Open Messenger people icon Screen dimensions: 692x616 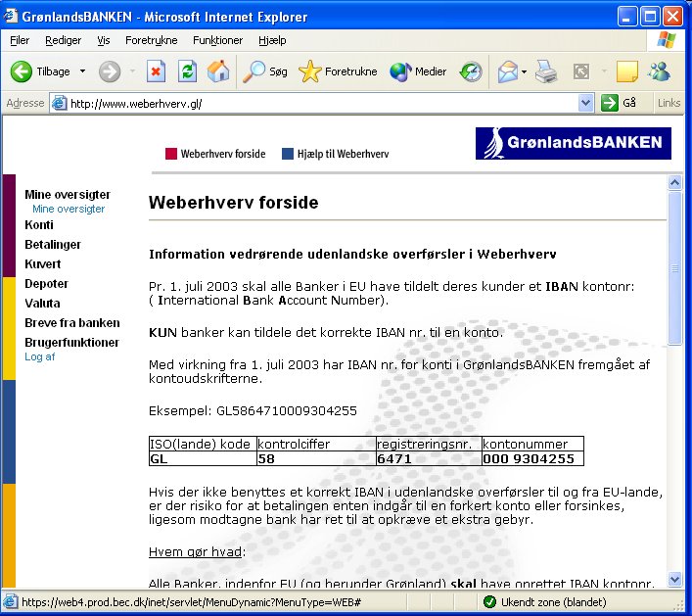(x=659, y=71)
